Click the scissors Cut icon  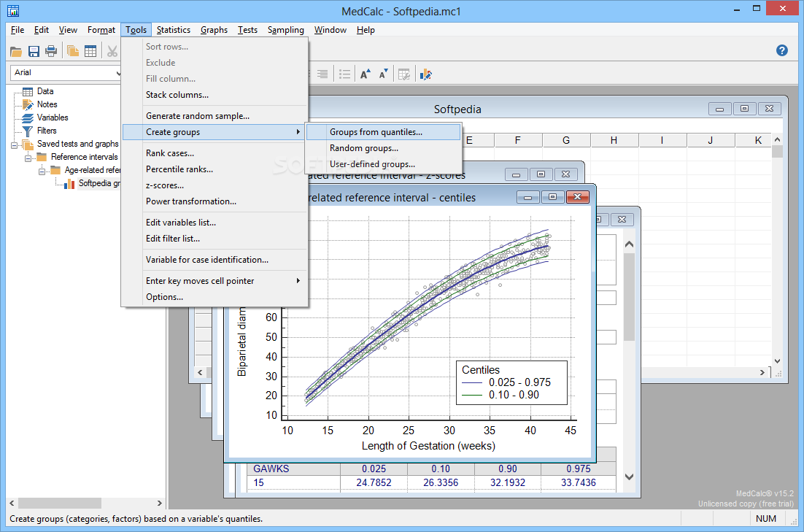click(112, 51)
